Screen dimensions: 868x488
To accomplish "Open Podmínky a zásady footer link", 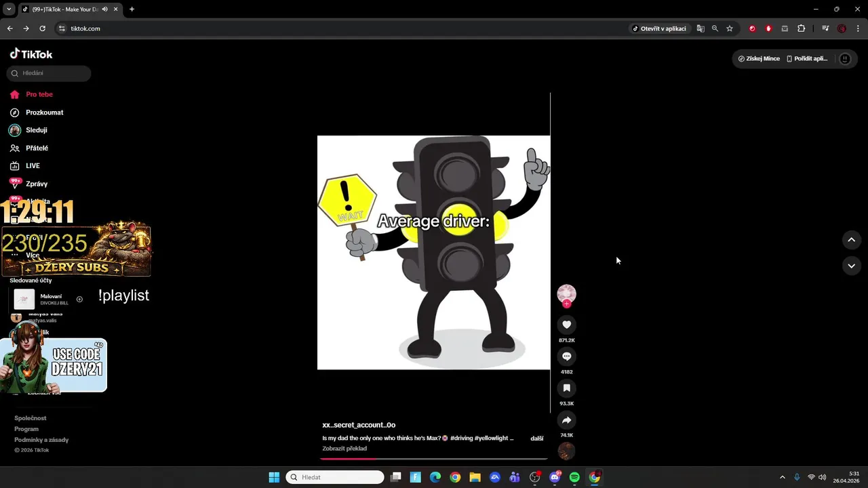I will (41, 440).
